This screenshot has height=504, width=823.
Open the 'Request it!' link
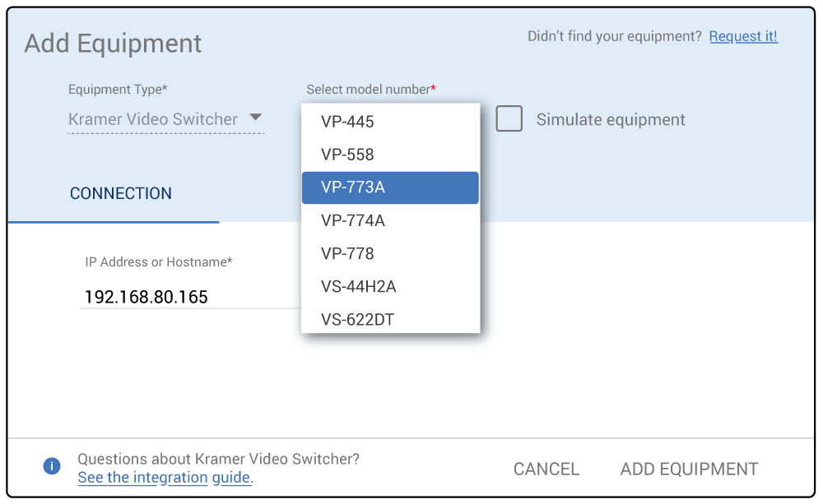(742, 36)
